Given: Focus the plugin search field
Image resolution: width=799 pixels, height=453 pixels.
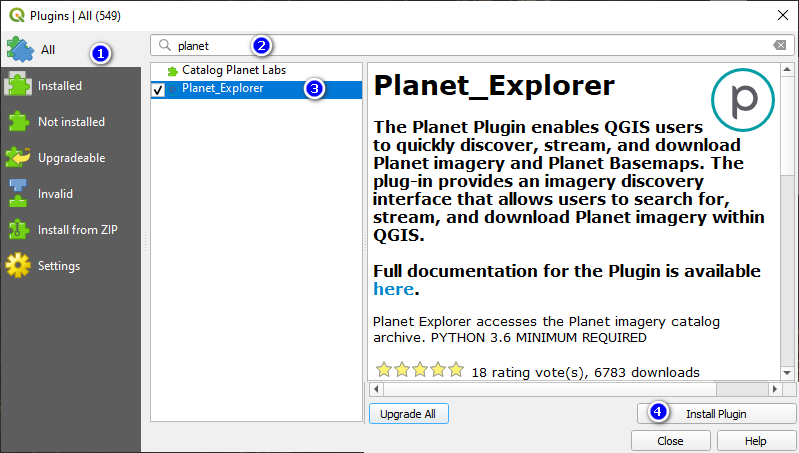Looking at the screenshot, I should 472,45.
